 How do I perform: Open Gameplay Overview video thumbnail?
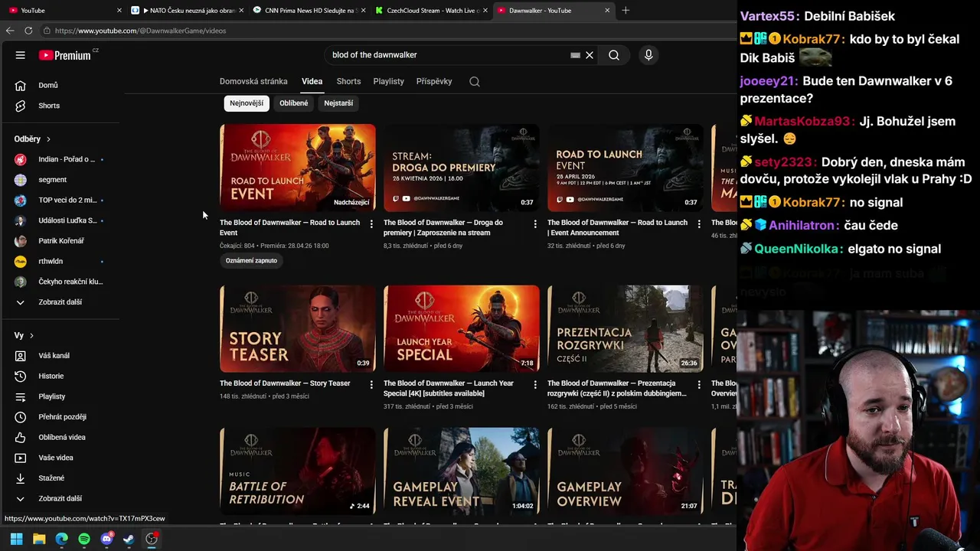[x=626, y=471]
